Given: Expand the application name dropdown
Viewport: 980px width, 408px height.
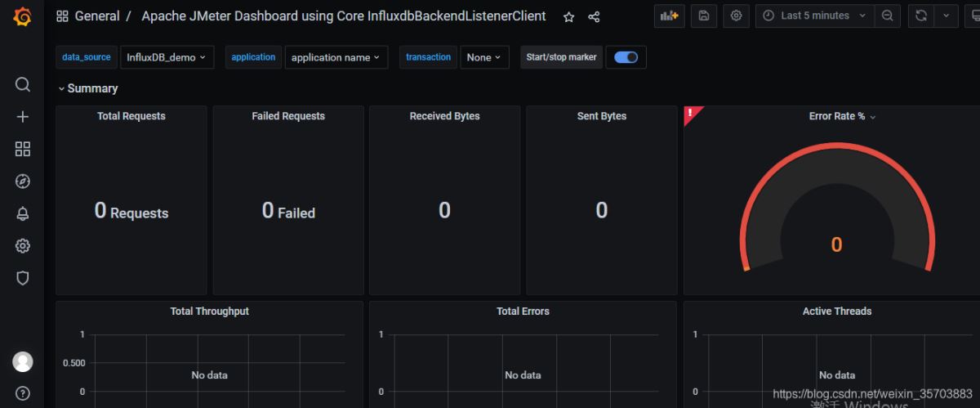Looking at the screenshot, I should [336, 57].
